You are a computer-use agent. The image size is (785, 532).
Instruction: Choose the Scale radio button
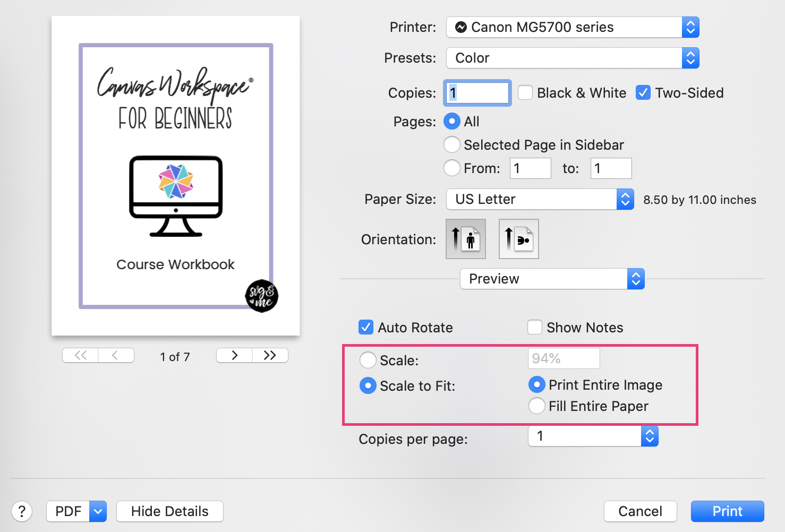(x=368, y=360)
